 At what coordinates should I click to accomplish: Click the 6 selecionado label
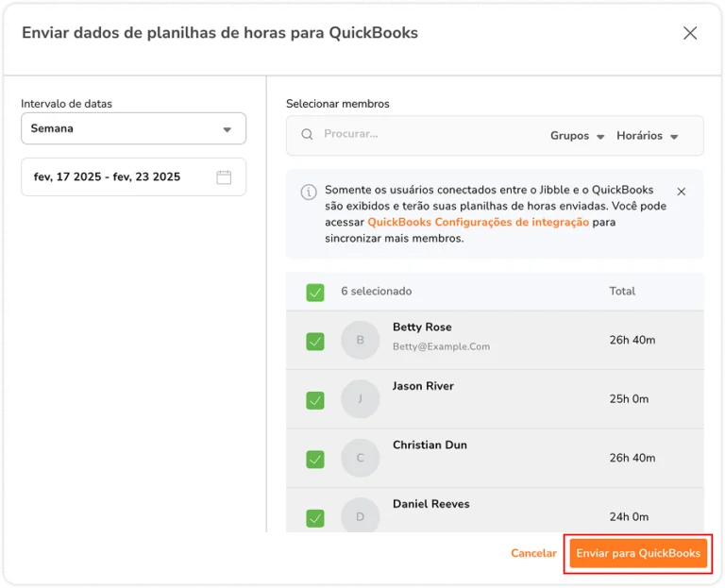377,292
